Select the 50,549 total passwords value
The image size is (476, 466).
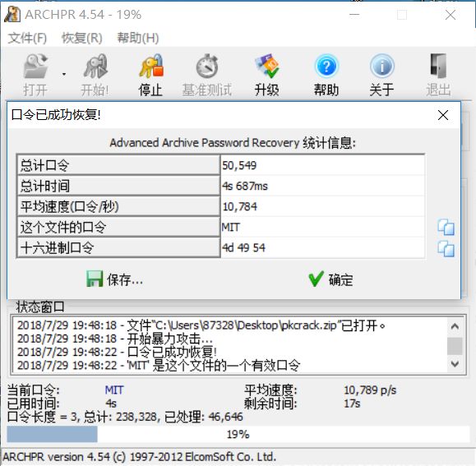(322, 165)
